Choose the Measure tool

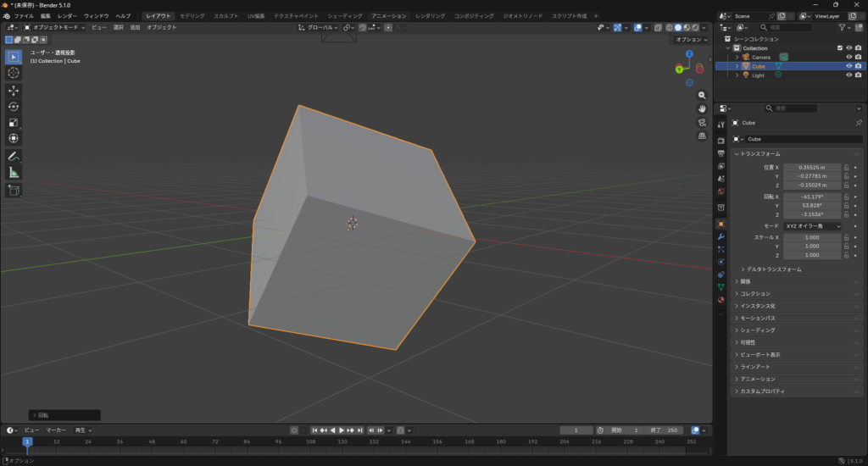14,172
